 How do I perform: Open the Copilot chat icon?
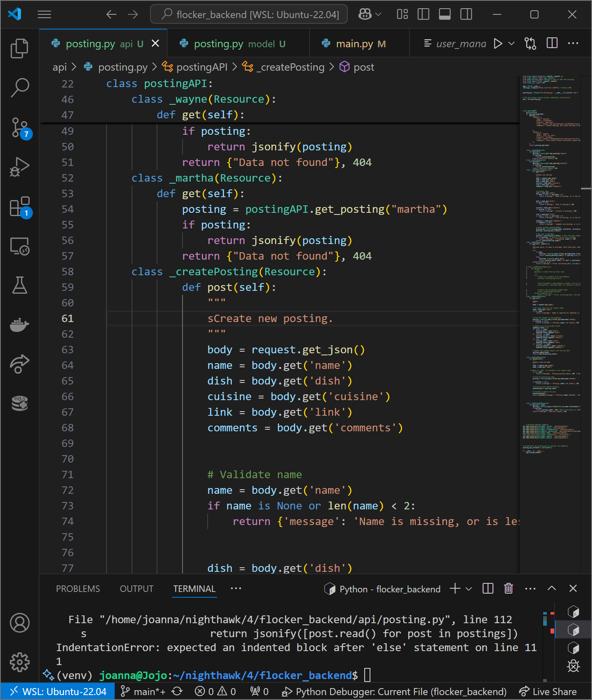[365, 14]
